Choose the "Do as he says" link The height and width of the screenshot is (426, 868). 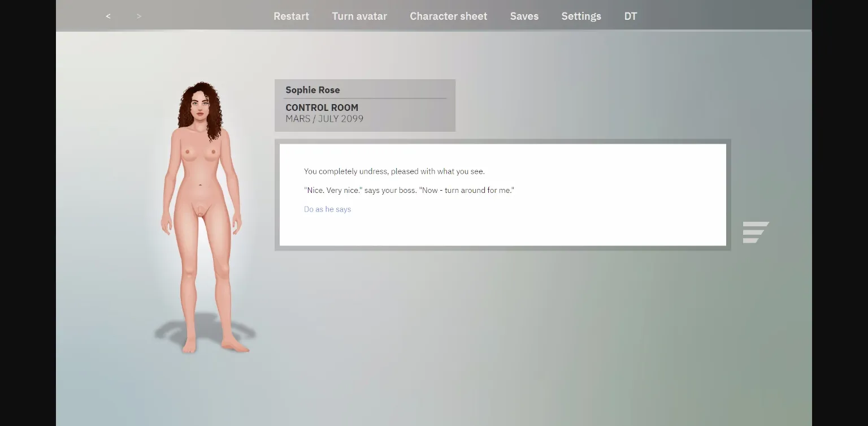click(x=327, y=209)
